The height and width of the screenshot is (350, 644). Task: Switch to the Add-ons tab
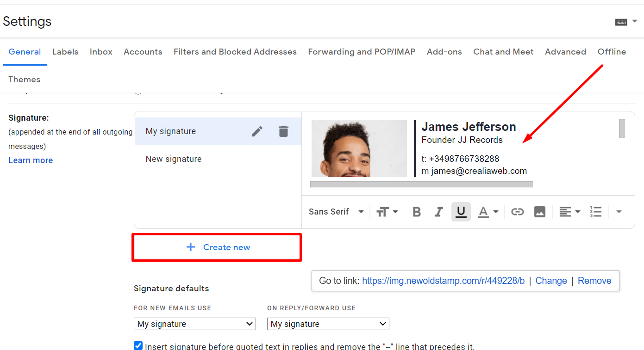444,52
